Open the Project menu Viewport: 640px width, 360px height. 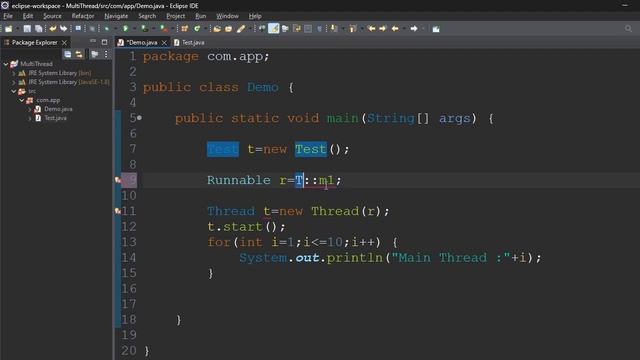click(x=176, y=16)
